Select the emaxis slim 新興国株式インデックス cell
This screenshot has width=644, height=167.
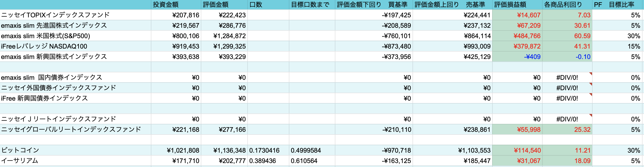point(75,56)
